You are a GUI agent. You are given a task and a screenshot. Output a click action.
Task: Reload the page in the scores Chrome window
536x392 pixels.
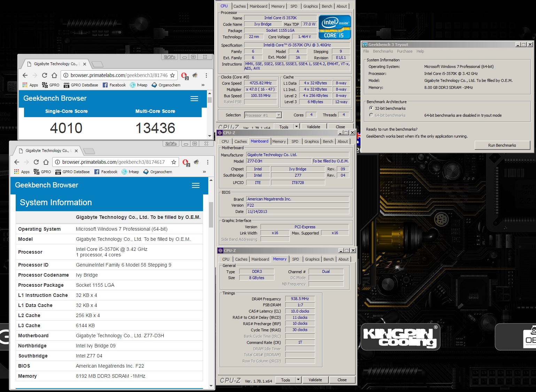click(x=45, y=75)
